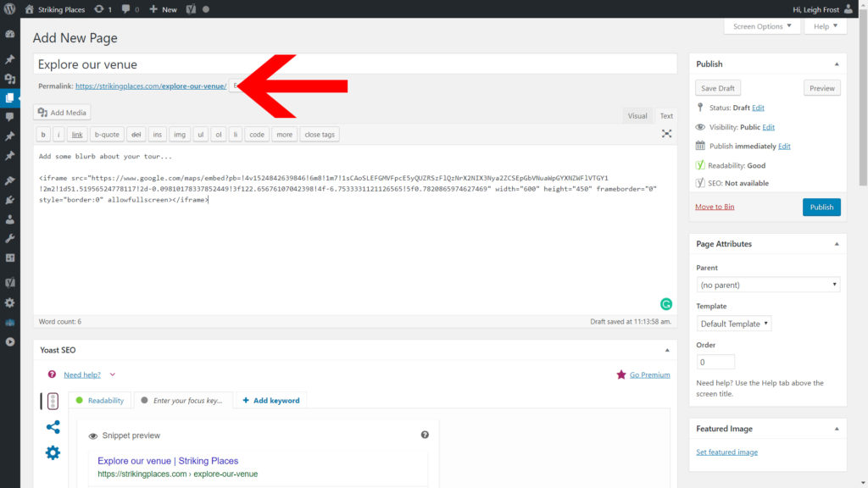Click the user avatar beside Leigh Frost

(848, 8)
